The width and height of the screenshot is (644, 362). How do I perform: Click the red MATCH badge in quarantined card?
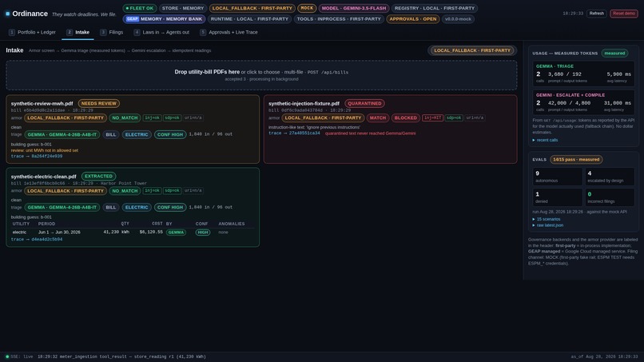point(377,118)
